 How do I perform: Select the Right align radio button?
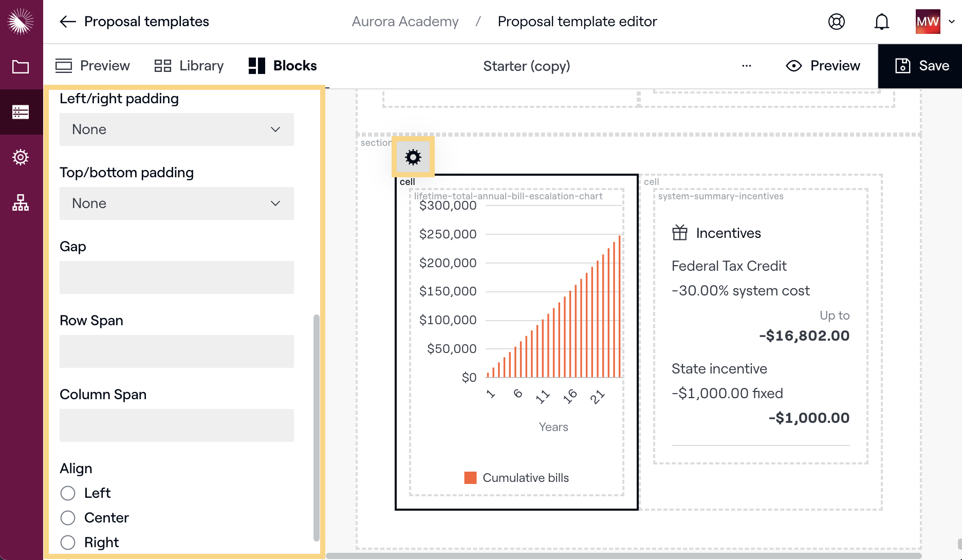68,543
